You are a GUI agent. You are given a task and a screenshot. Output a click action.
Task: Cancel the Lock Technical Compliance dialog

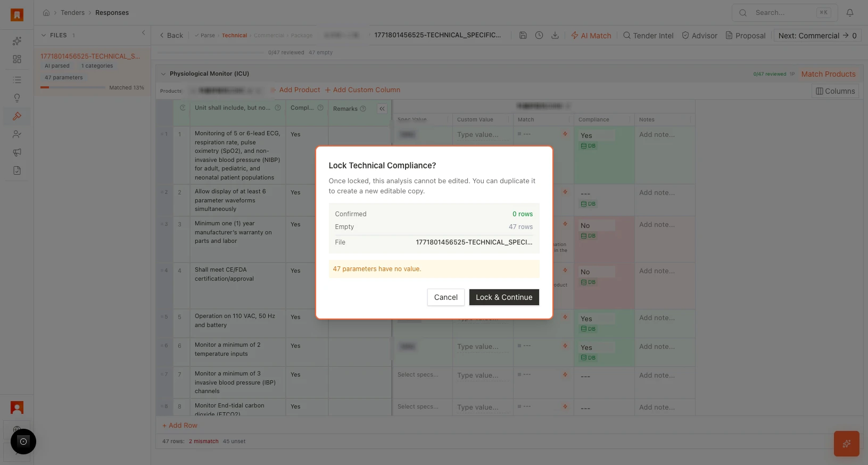click(445, 297)
